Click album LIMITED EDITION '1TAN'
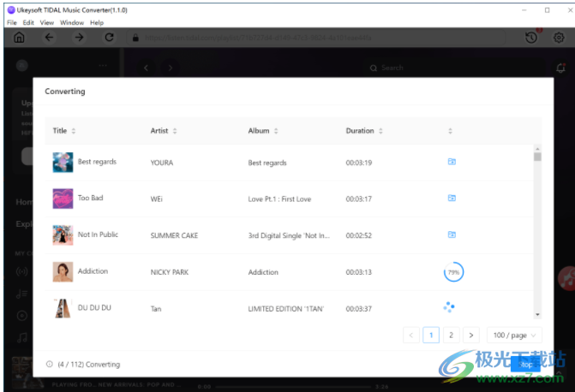Image resolution: width=575 pixels, height=392 pixels. 285,309
